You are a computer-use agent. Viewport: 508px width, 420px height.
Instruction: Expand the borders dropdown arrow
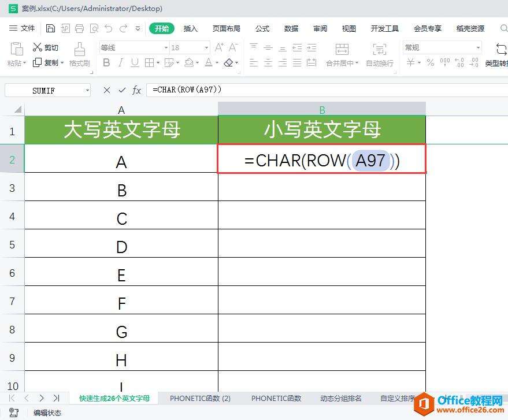(158, 62)
